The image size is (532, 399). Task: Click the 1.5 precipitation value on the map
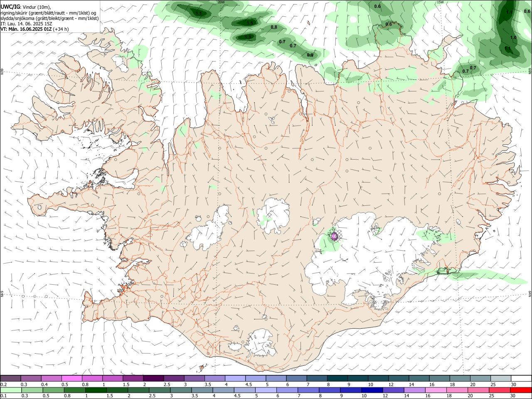pyautogui.click(x=250, y=23)
